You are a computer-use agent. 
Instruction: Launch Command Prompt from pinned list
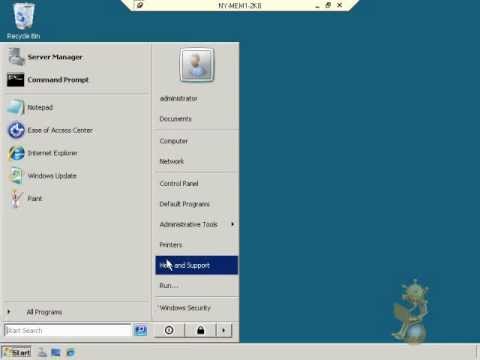click(x=77, y=80)
